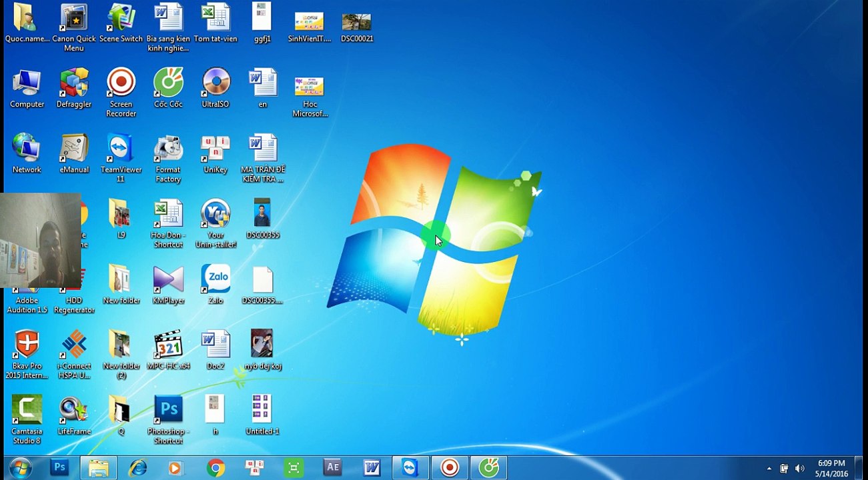This screenshot has width=868, height=480.
Task: Select the Q folder on the desktop
Action: point(121,415)
